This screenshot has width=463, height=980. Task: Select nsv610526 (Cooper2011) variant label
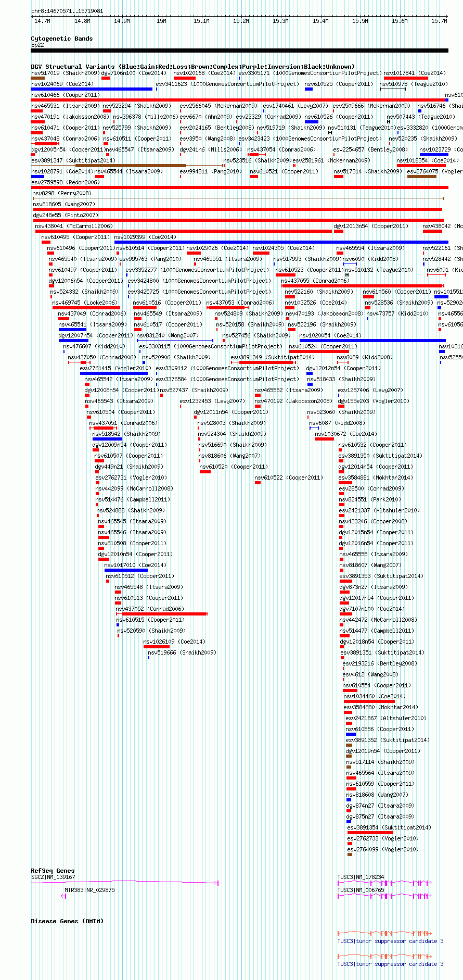pyautogui.click(x=339, y=117)
